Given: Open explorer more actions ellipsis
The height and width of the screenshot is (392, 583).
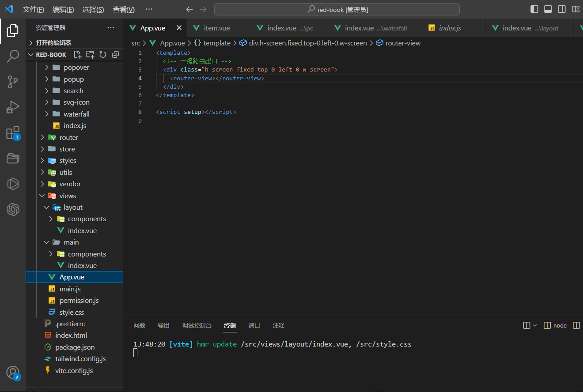Looking at the screenshot, I should pyautogui.click(x=110, y=28).
